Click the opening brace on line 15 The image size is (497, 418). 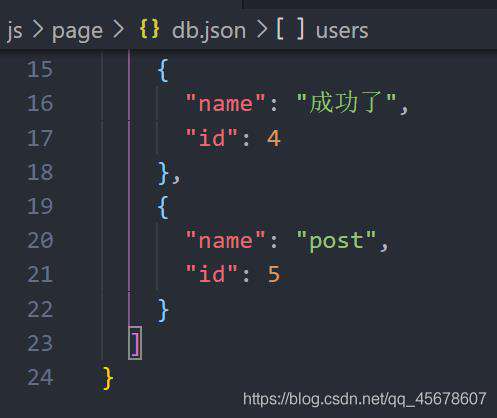[163, 70]
